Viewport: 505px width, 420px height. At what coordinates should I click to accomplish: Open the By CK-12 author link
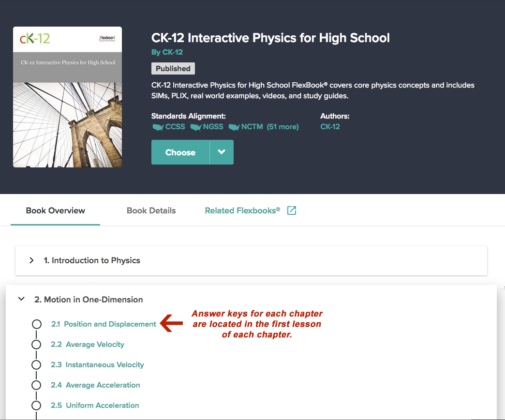167,52
